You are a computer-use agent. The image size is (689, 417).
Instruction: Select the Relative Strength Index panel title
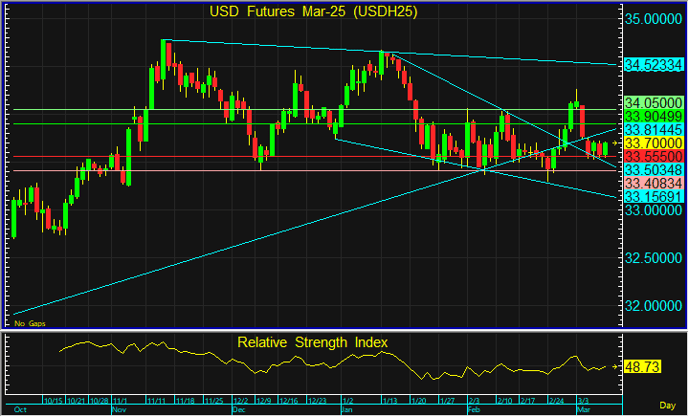313,342
